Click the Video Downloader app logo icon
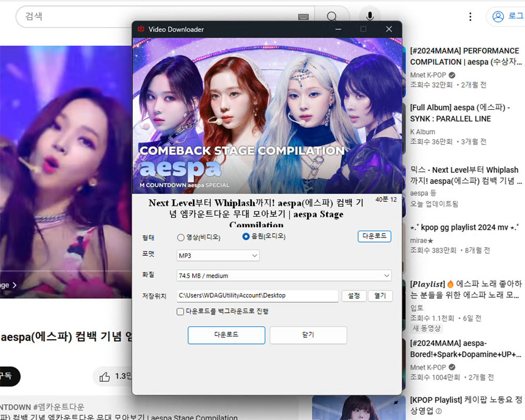This screenshot has height=420, width=525. (141, 29)
